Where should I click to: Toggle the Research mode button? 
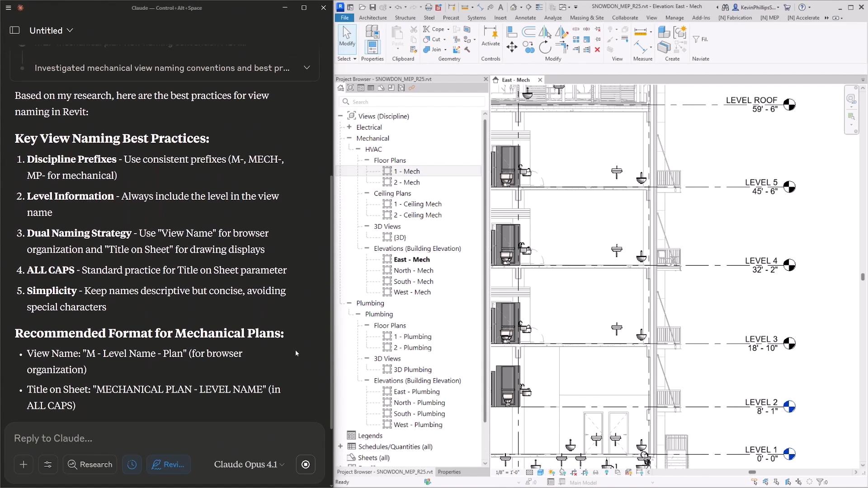(90, 465)
